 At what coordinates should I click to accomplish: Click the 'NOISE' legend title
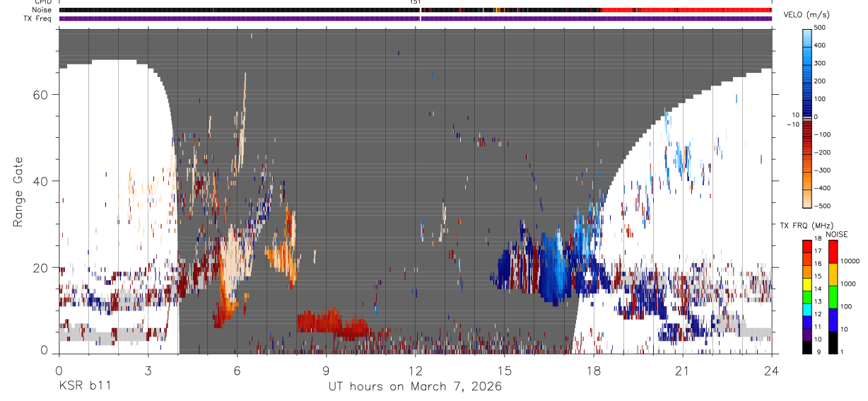pyautogui.click(x=837, y=234)
